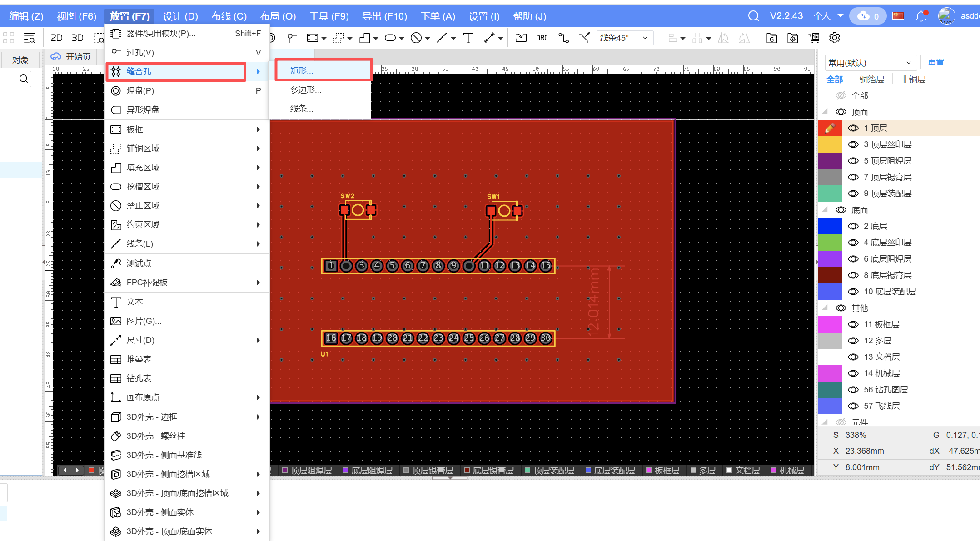Toggle visibility of 2 底层 layer
Image resolution: width=980 pixels, height=541 pixels.
[853, 226]
